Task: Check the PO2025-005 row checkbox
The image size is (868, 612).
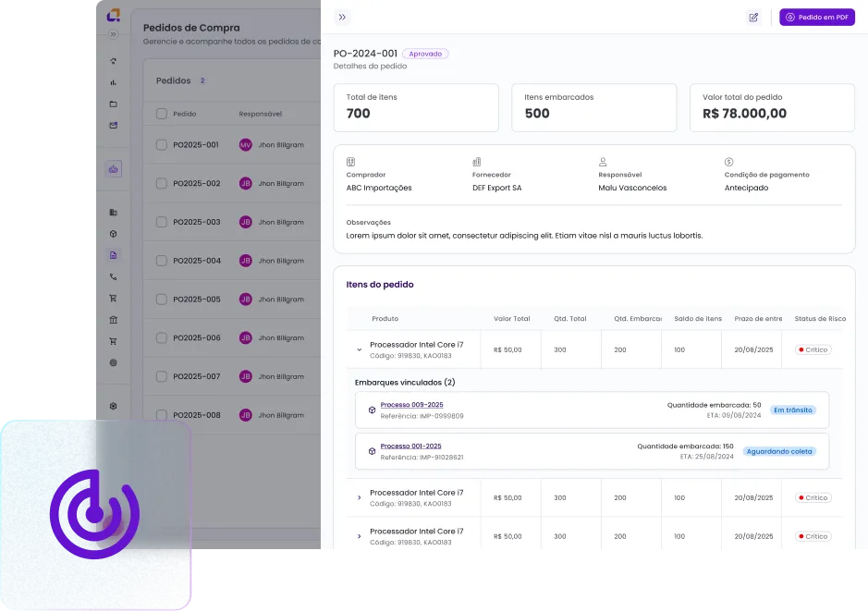Action: click(162, 300)
